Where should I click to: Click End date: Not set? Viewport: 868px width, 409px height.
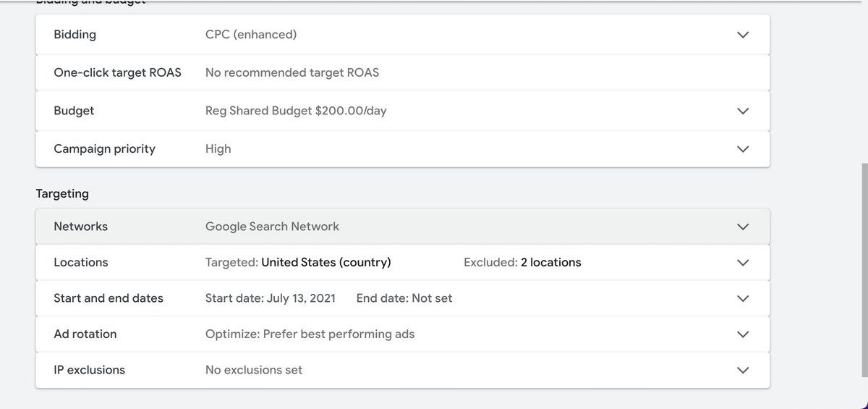coord(404,298)
